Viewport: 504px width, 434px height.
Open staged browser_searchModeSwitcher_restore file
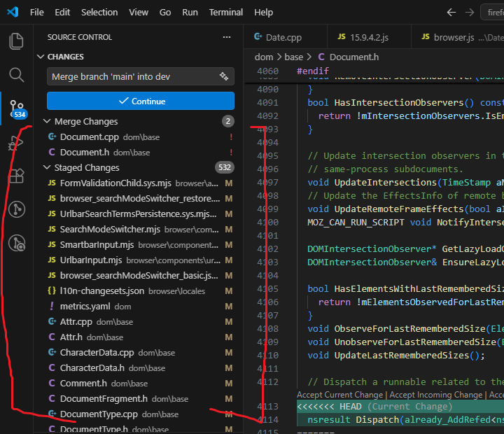click(140, 199)
